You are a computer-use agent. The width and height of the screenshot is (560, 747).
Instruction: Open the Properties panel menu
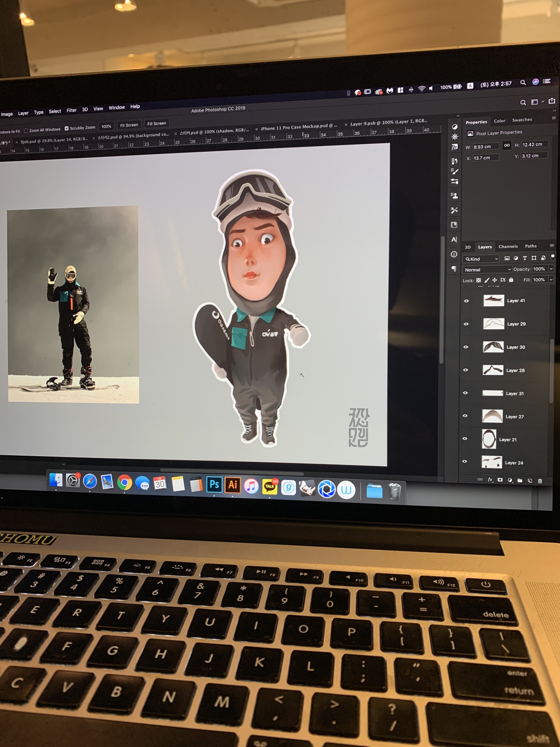[553, 118]
